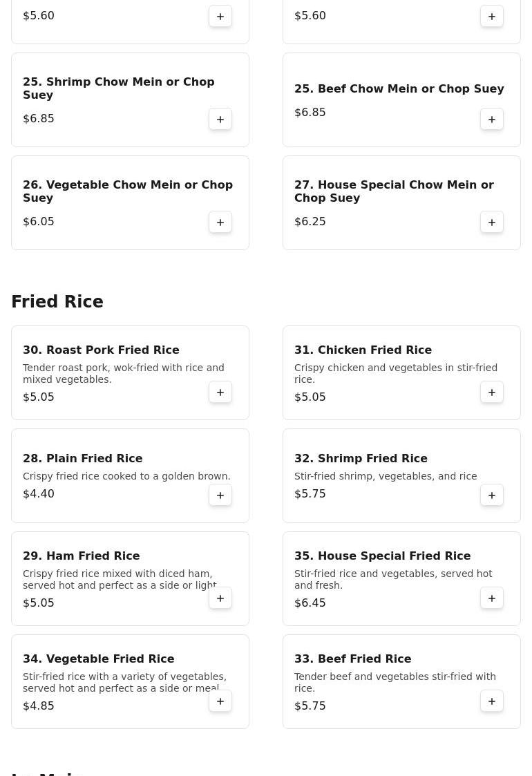Add Chicken Fried Rice to cart
Image resolution: width=532 pixels, height=776 pixels.
pos(492,392)
